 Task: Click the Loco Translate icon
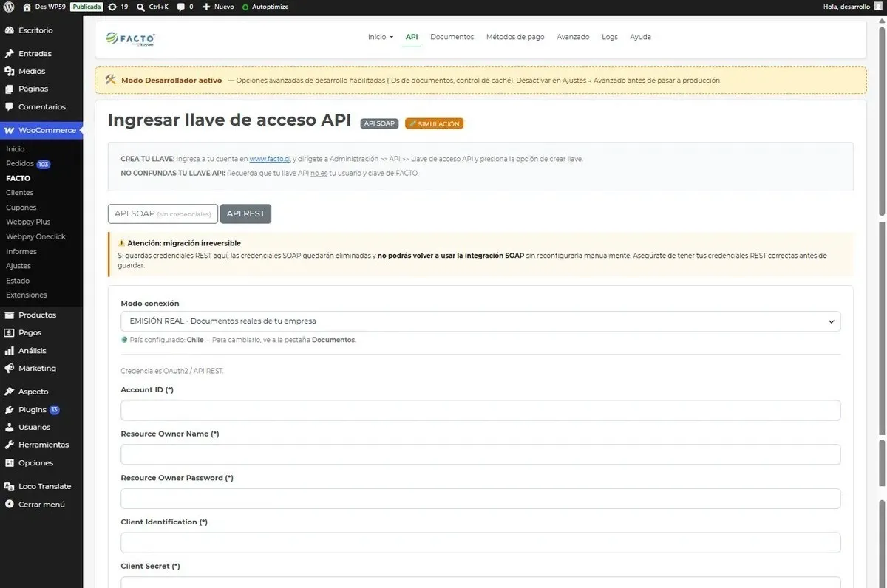coord(10,487)
